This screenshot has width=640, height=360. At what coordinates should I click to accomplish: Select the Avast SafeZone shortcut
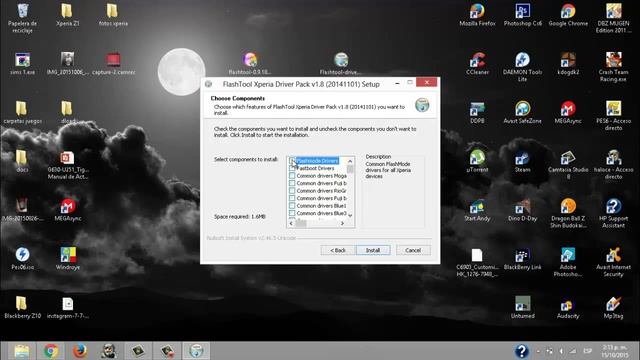point(522,112)
